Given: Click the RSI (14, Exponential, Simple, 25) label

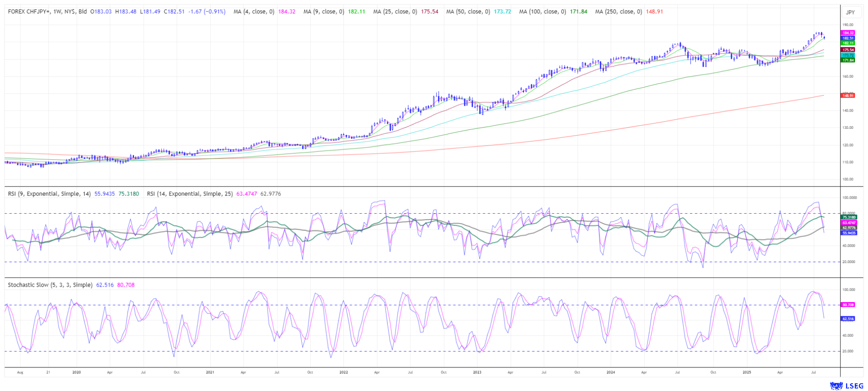Looking at the screenshot, I should [189, 194].
